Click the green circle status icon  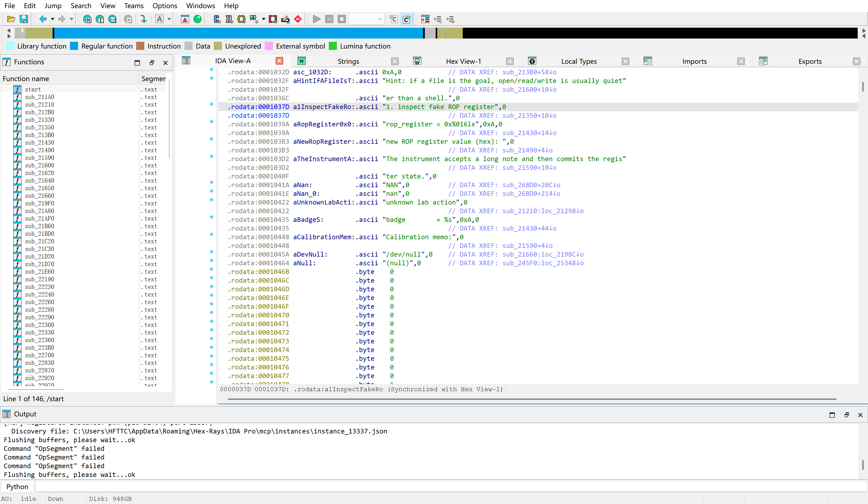(197, 19)
